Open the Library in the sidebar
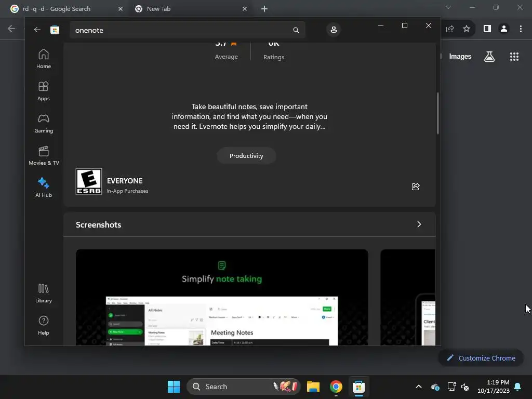Viewport: 532px width, 399px height. [x=44, y=294]
